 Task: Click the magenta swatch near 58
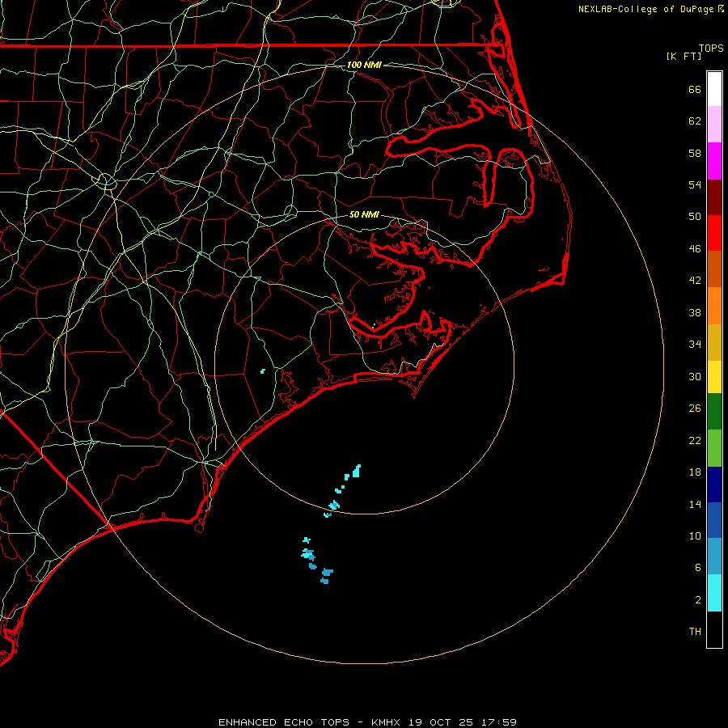[x=714, y=161]
